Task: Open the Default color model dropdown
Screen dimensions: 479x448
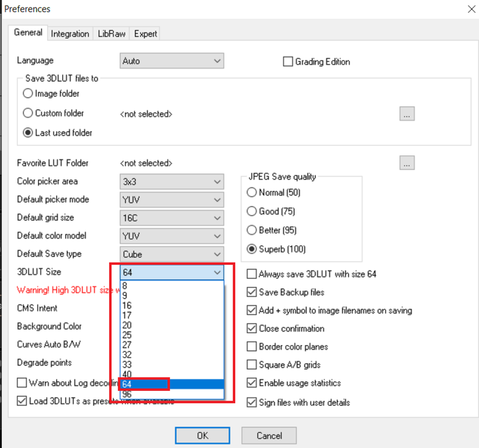Action: click(x=171, y=236)
